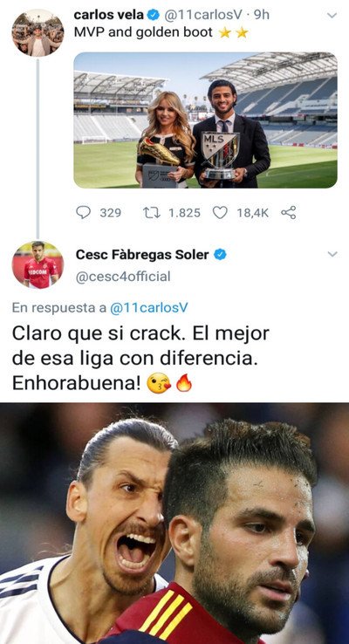Screen dimensions: 349x644
Task: Like the tweet using the heart icon
Action: [x=220, y=212]
